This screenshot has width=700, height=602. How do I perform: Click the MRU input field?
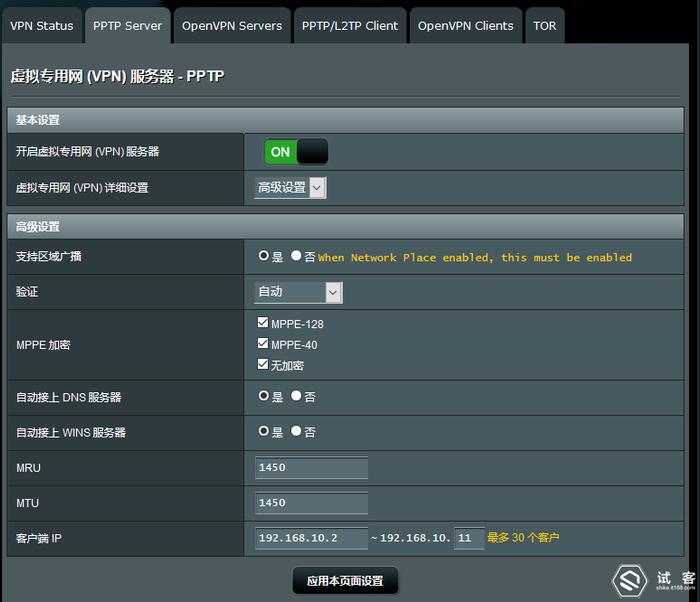click(x=312, y=468)
